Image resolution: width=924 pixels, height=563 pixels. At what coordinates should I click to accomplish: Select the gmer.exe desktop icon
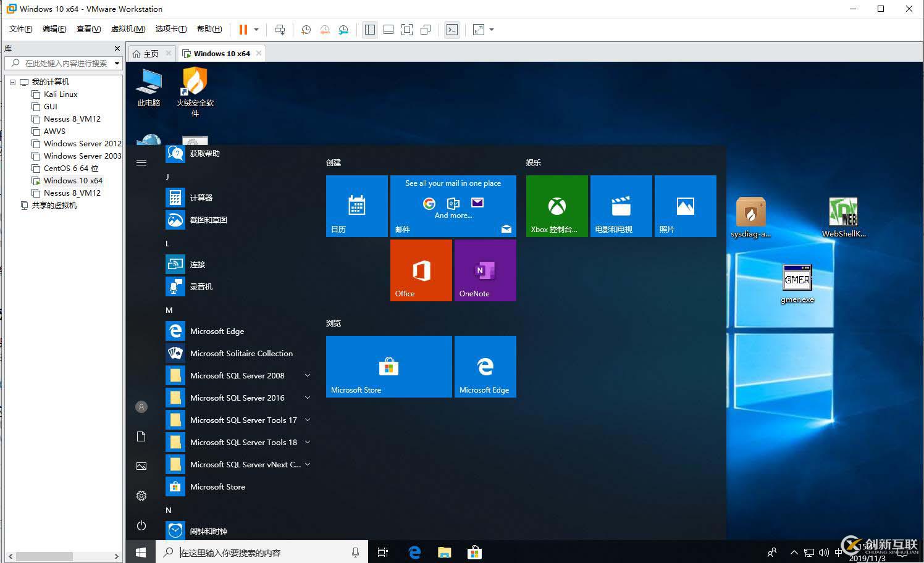click(x=797, y=284)
